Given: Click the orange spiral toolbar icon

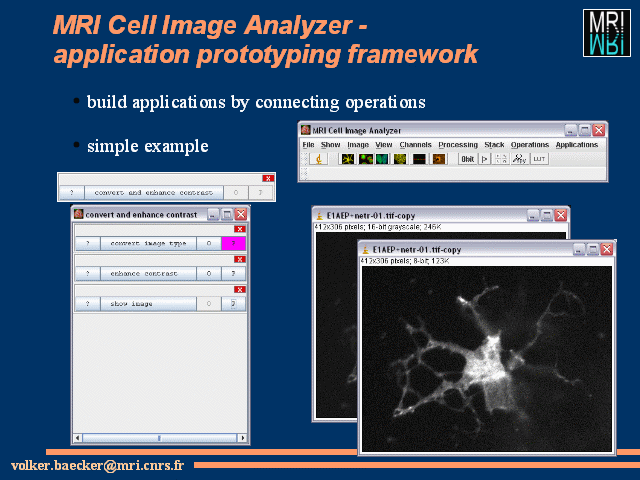Looking at the screenshot, I should (439, 159).
